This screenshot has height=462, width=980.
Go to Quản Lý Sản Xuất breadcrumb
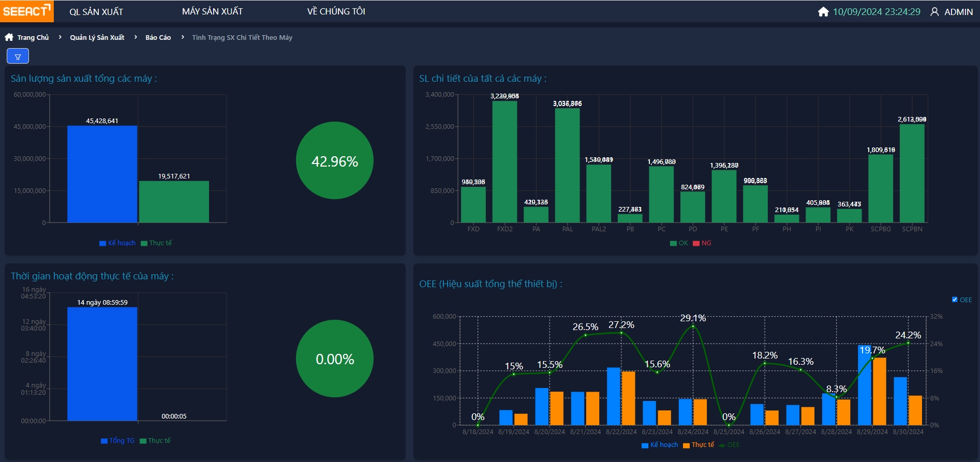click(x=97, y=37)
